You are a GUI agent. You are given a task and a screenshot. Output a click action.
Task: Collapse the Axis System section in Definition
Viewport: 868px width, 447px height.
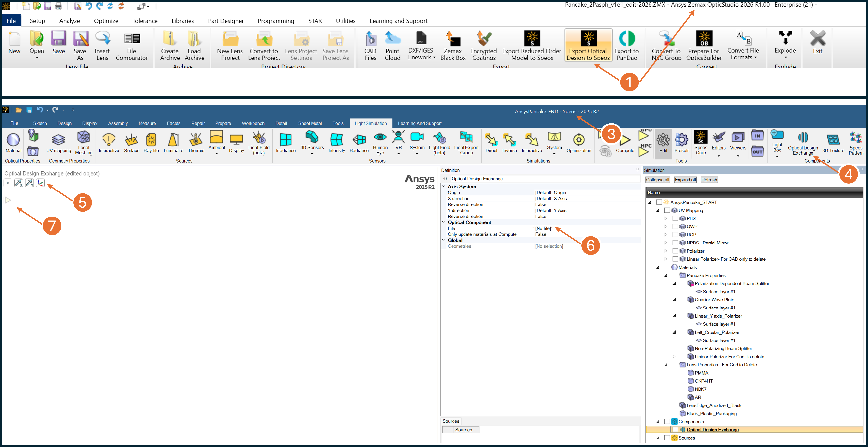pyautogui.click(x=443, y=187)
